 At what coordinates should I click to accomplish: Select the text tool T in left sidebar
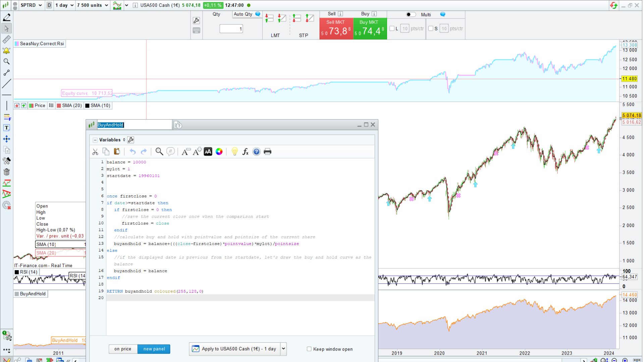tap(6, 128)
